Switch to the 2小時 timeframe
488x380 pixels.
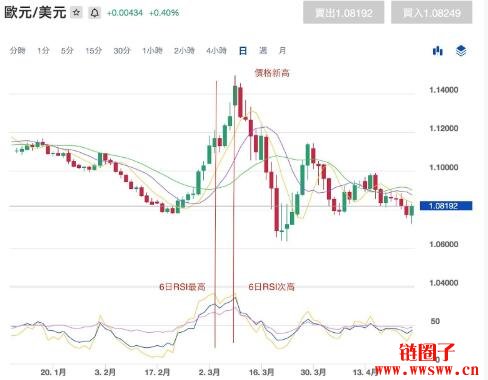click(x=184, y=51)
